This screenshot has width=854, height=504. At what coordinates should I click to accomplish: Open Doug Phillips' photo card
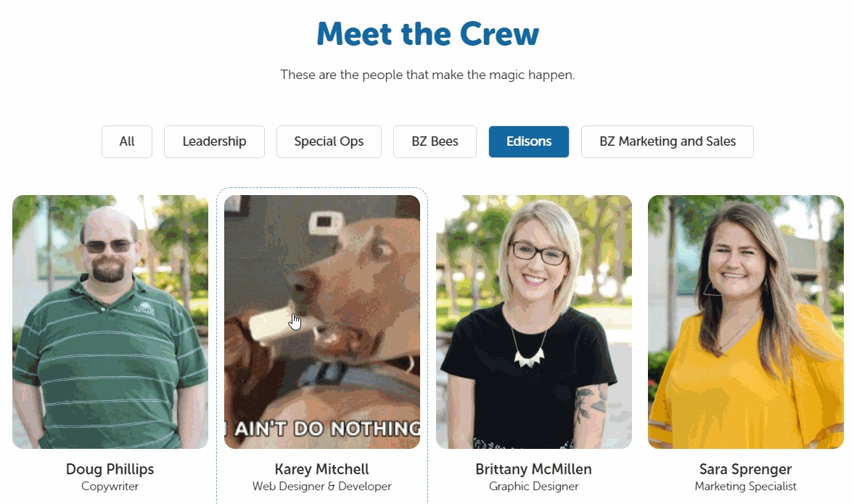click(110, 322)
